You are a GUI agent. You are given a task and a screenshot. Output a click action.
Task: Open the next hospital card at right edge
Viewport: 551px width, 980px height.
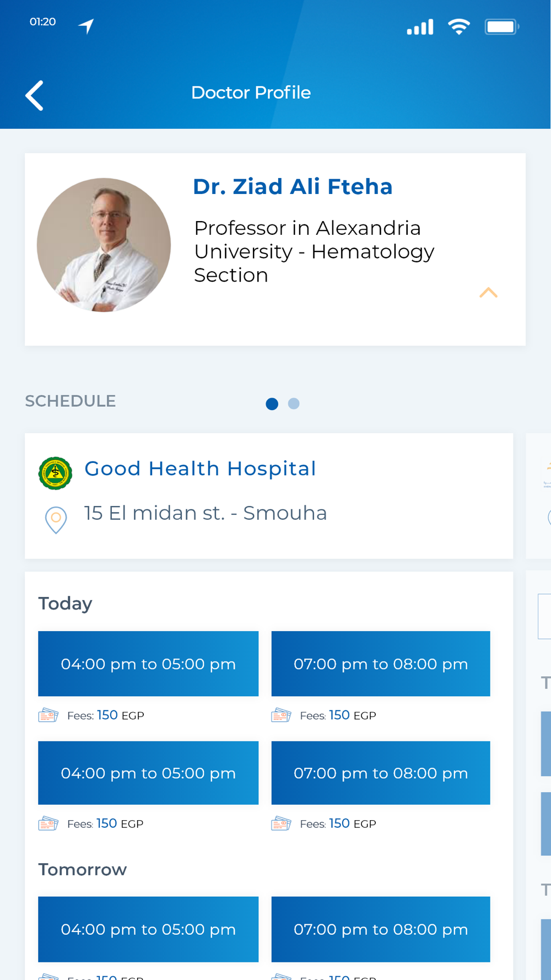(539, 496)
